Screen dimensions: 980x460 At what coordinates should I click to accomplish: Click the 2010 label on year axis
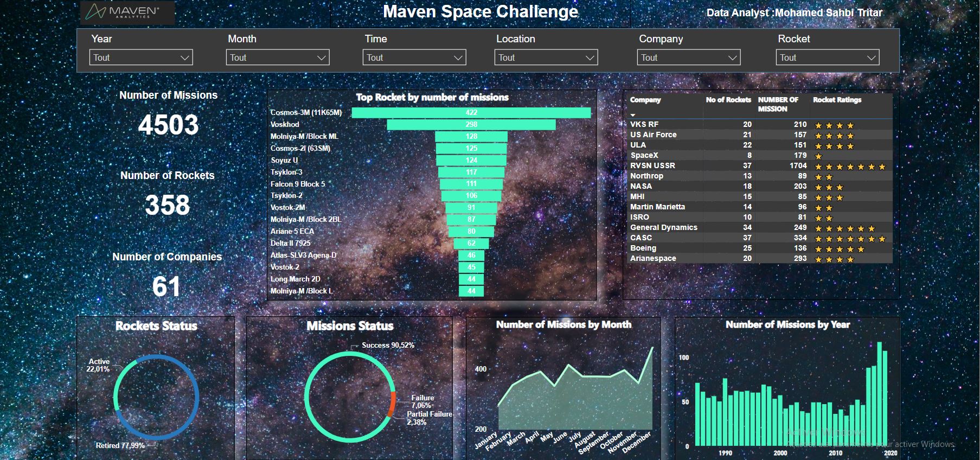(835, 453)
